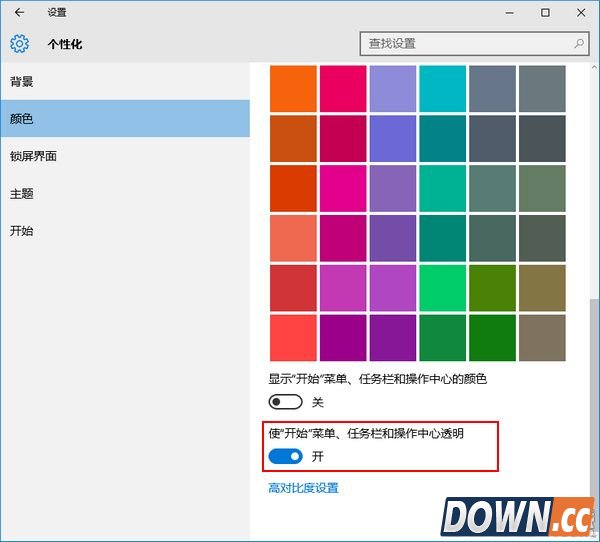The height and width of the screenshot is (542, 600).
Task: Maximize the 设置 window
Action: coord(545,13)
